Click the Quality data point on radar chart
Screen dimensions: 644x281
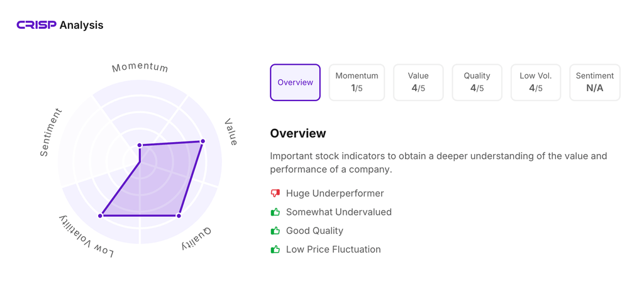(179, 216)
